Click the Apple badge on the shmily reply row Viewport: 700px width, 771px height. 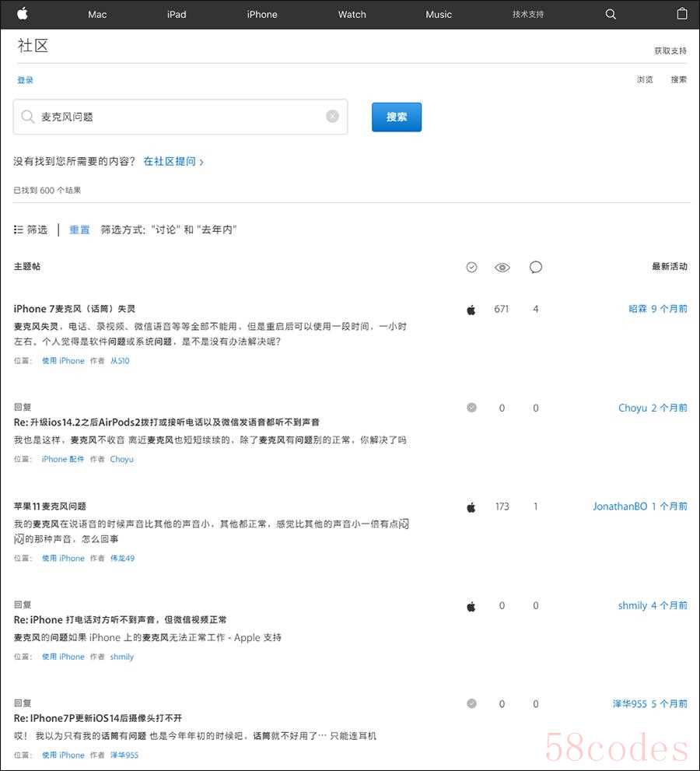471,606
